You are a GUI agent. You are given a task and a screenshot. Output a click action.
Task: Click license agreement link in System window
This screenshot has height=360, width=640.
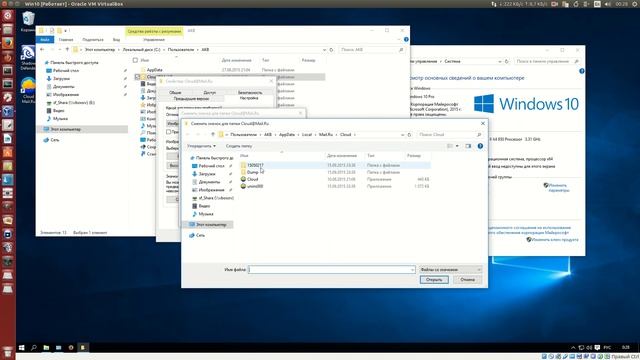[x=529, y=230]
